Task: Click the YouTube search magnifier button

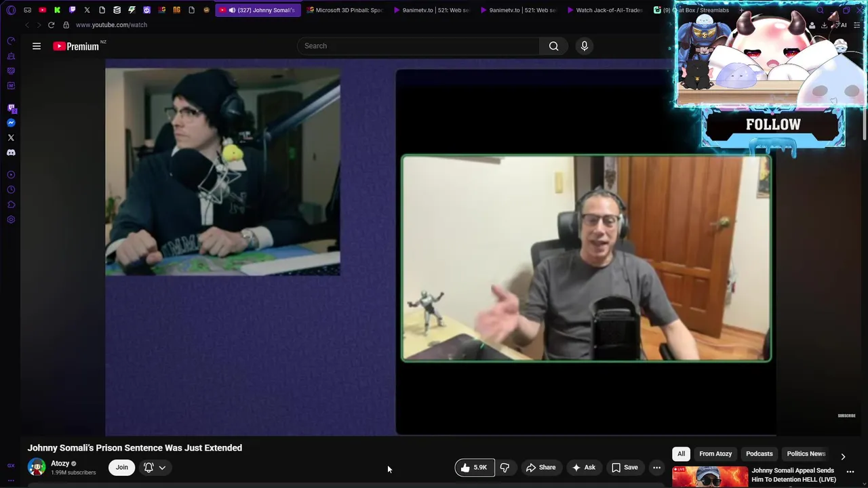Action: (554, 46)
